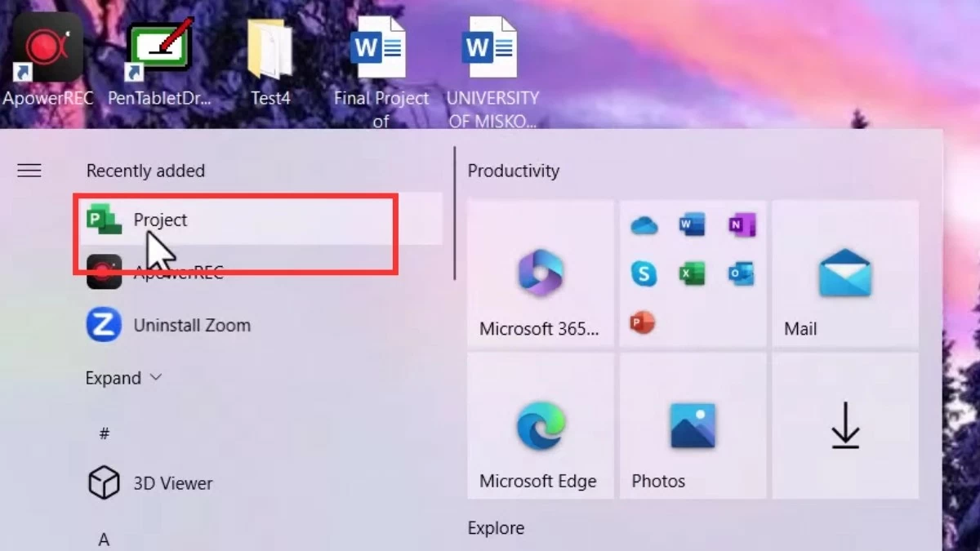
Task: Open the Photos app tile
Action: tap(693, 426)
